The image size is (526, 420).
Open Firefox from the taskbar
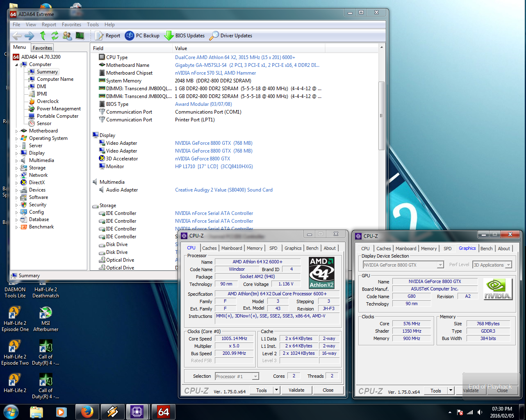tap(87, 412)
